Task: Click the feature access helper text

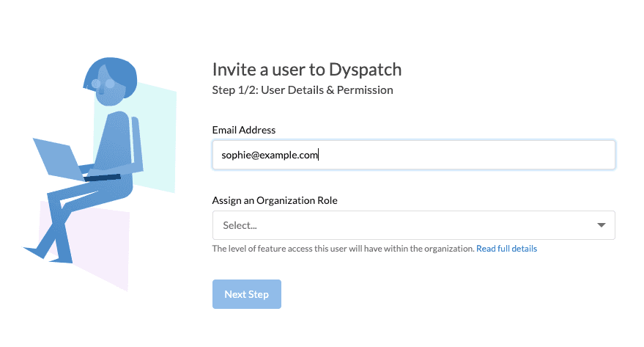Action: point(344,249)
